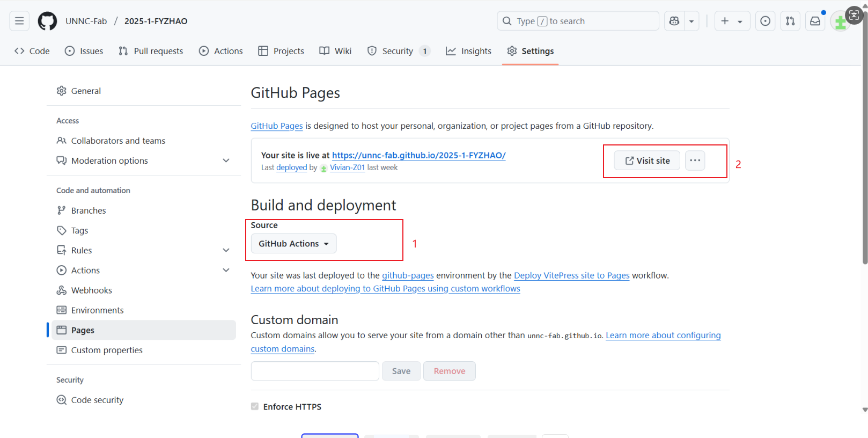
Task: Expand Moderation options in sidebar
Action: point(226,160)
